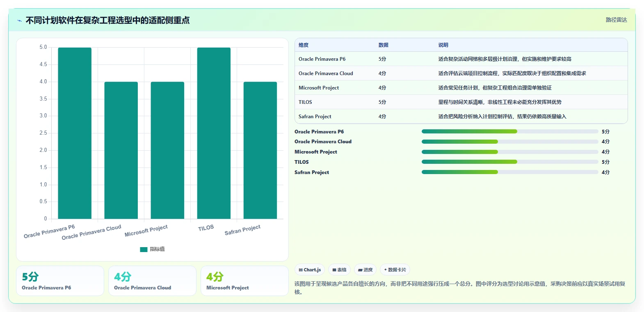This screenshot has height=312, width=644.
Task: Toggle the 指标值 legend label text
Action: [x=157, y=249]
